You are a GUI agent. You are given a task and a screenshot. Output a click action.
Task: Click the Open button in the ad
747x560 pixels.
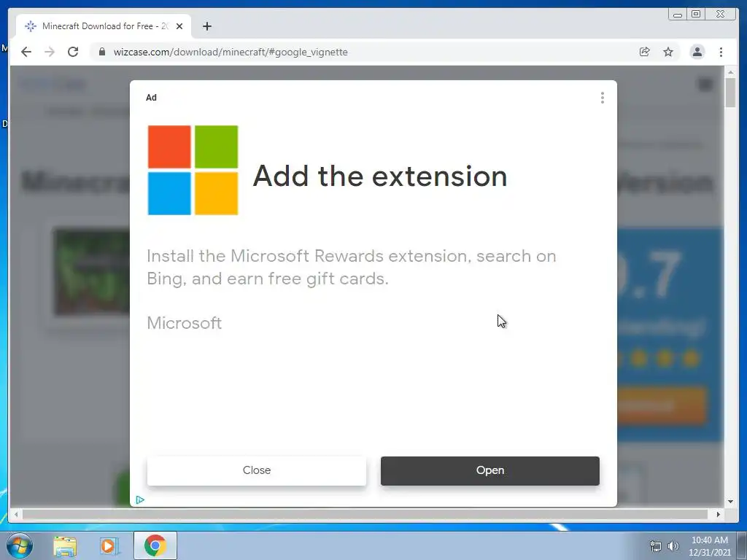tap(489, 470)
